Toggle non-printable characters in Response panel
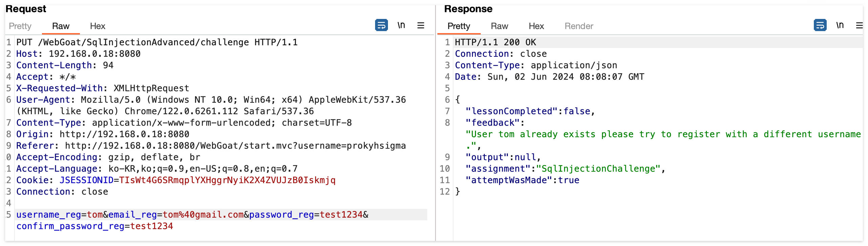Viewport: 868px width, 246px height. (x=840, y=25)
